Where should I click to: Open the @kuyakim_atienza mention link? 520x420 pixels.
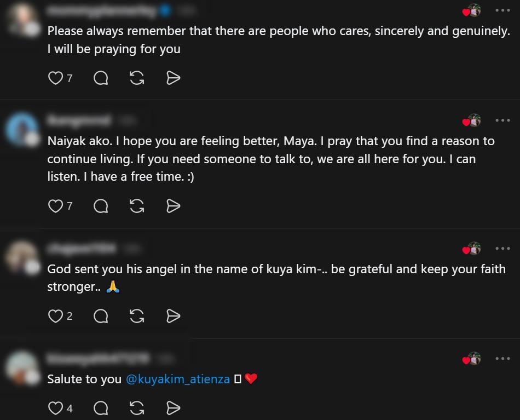click(x=178, y=379)
